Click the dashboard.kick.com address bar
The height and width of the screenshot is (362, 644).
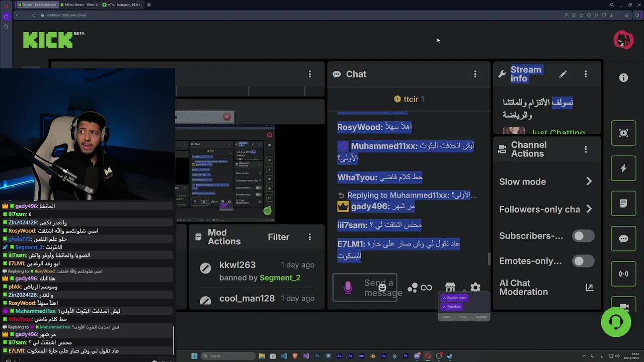tap(67, 15)
